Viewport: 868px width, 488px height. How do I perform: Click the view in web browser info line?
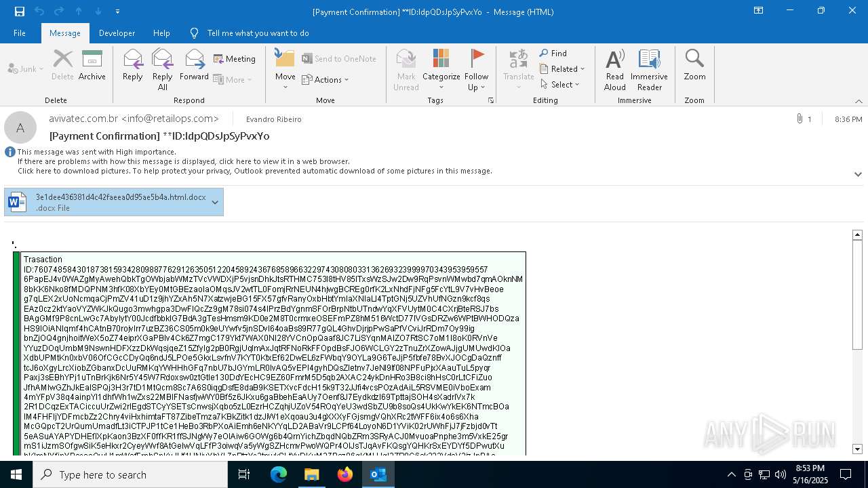(184, 161)
